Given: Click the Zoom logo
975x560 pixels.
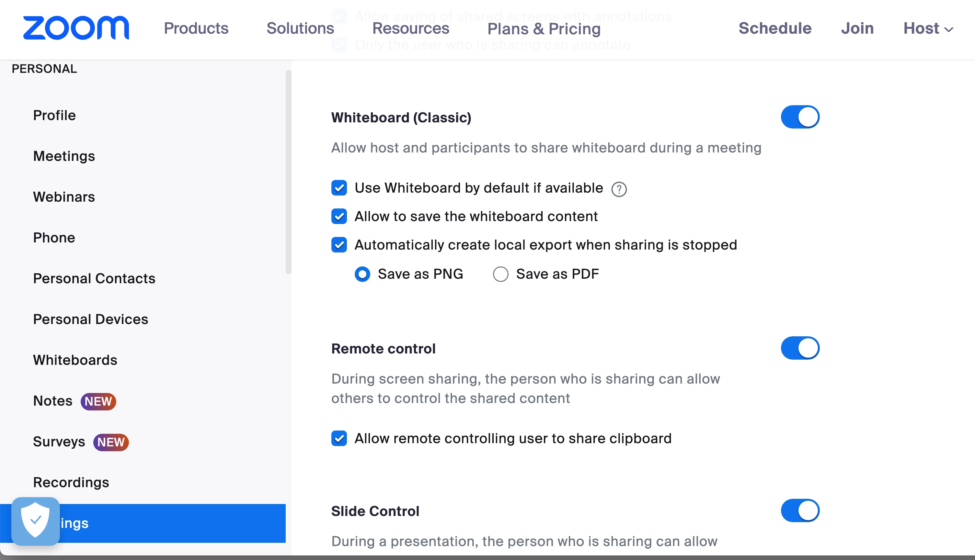Looking at the screenshot, I should click(76, 28).
